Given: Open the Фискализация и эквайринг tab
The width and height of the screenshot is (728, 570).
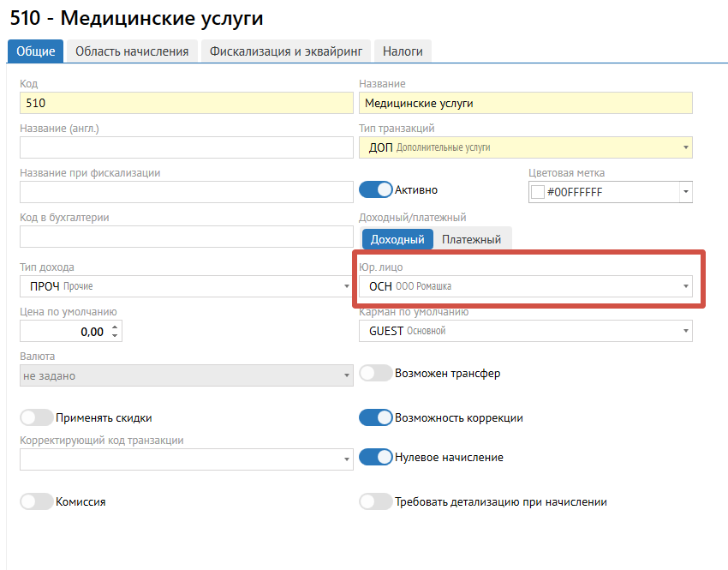Looking at the screenshot, I should point(286,51).
